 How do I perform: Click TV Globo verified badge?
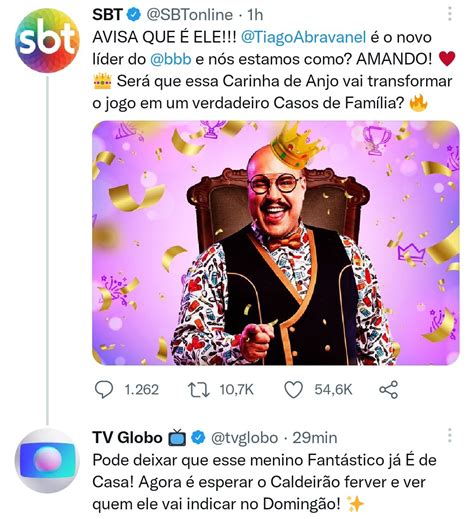pyautogui.click(x=199, y=437)
